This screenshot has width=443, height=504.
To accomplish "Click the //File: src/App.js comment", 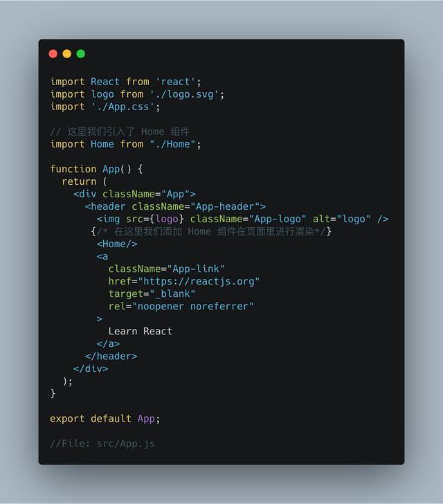I will [x=102, y=444].
